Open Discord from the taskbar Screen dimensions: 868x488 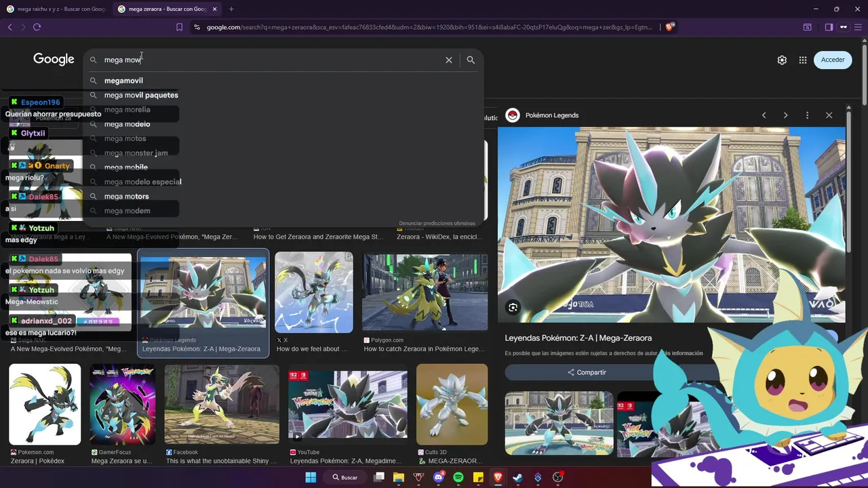(x=438, y=477)
